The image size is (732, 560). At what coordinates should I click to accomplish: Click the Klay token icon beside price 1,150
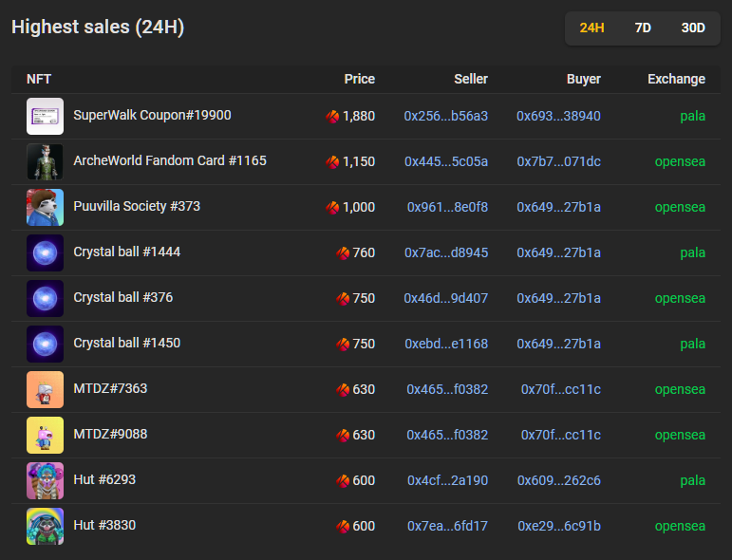pos(332,162)
